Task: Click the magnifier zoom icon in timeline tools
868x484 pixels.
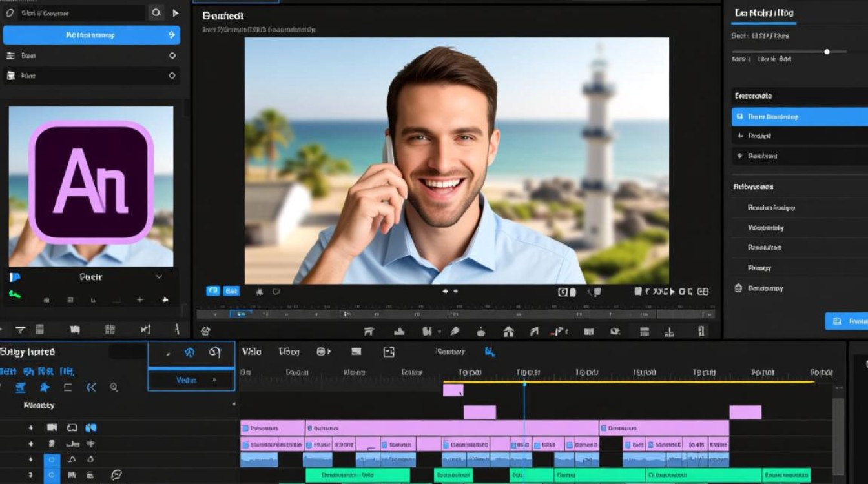Action: [x=114, y=387]
